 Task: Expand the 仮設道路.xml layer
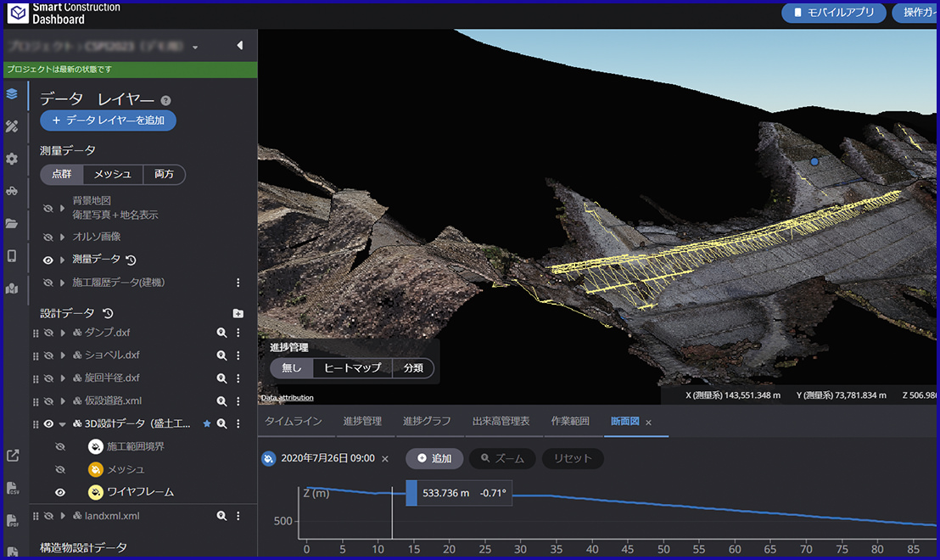click(63, 401)
